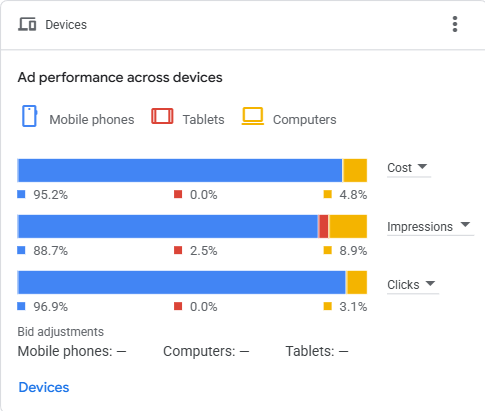Image resolution: width=485 pixels, height=411 pixels.
Task: Click the Devices card header icon
Action: (27, 24)
